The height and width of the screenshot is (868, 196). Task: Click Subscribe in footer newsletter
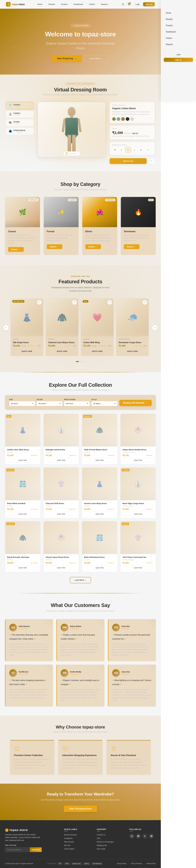click(x=36, y=850)
